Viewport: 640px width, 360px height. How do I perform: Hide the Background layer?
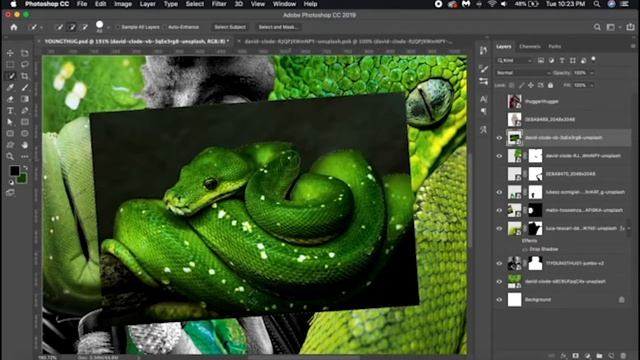(499, 300)
